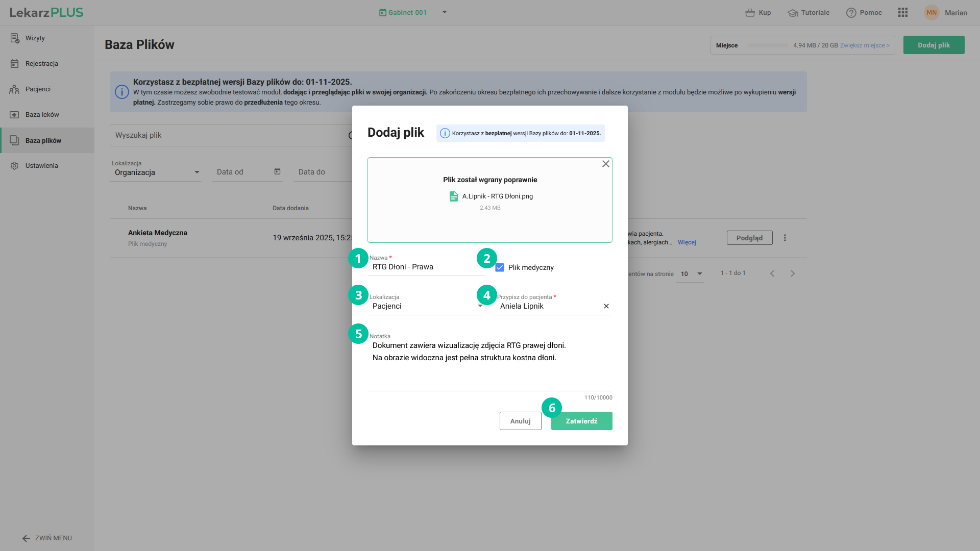The width and height of the screenshot is (980, 551).
Task: Clear Aniela Lipnik patient with X
Action: (606, 306)
